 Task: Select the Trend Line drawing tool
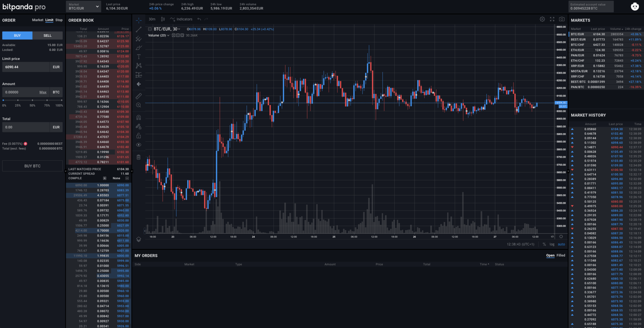tap(139, 29)
